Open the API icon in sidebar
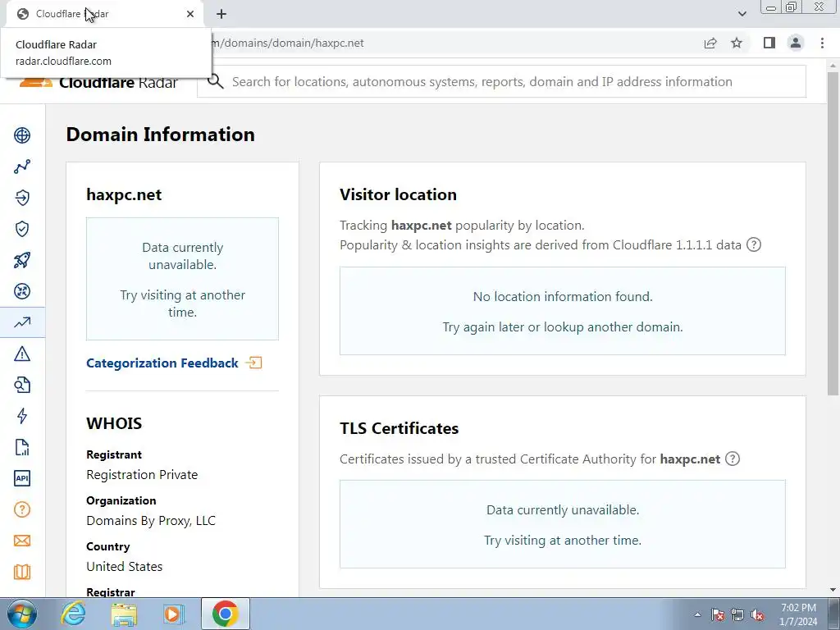The width and height of the screenshot is (840, 630). coord(22,478)
